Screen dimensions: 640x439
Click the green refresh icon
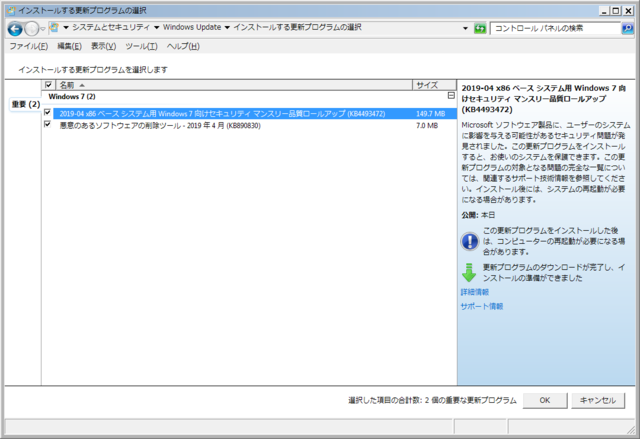480,28
